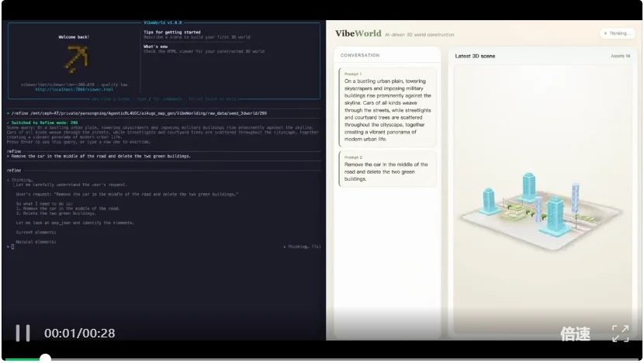The image size is (644, 363).
Task: Click the 'Switched to Refine mode' line
Action: tap(43, 123)
